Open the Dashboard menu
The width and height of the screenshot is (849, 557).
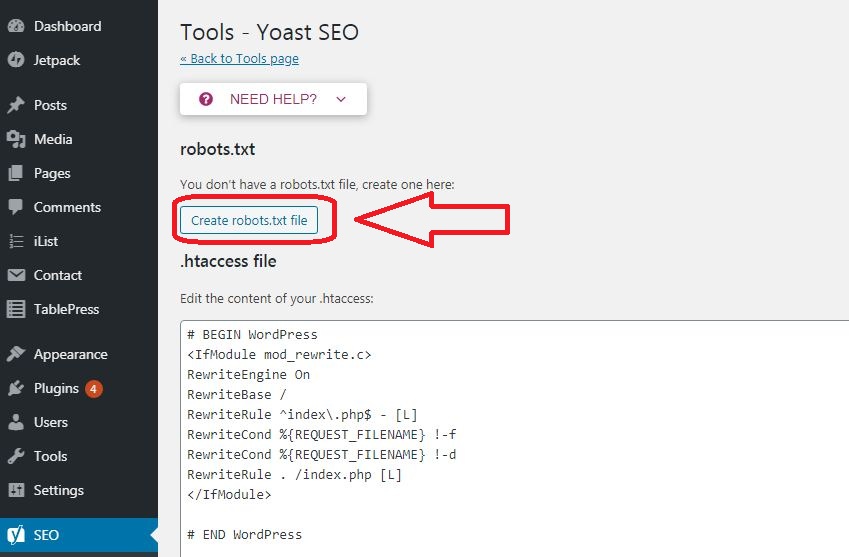click(x=79, y=26)
